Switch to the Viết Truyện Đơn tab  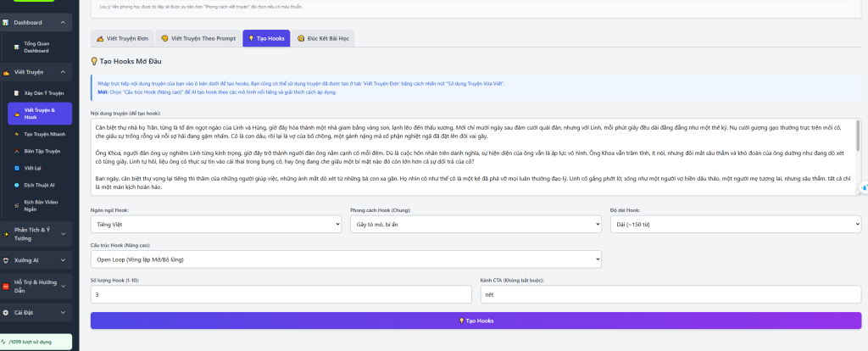coord(122,38)
